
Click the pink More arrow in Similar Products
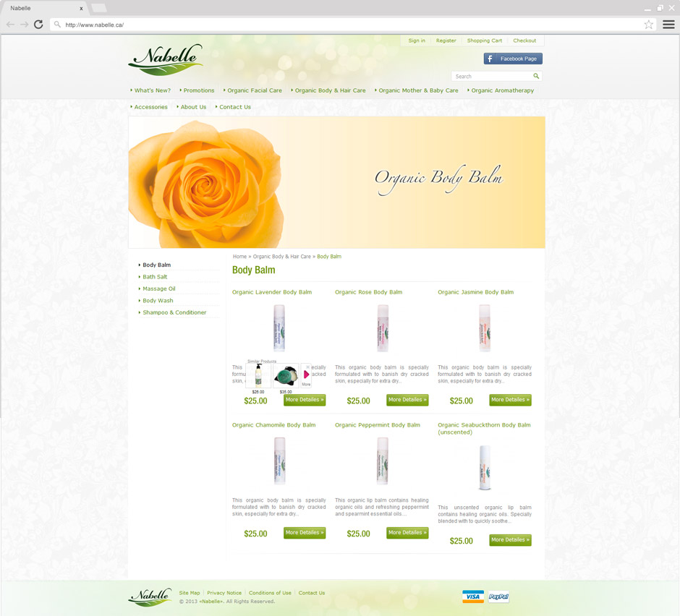pos(306,375)
